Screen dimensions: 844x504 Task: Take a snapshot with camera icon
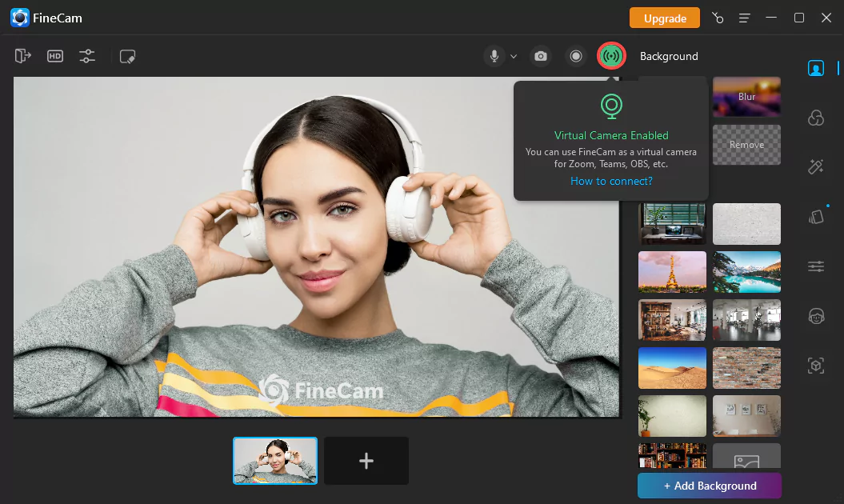[x=541, y=56]
